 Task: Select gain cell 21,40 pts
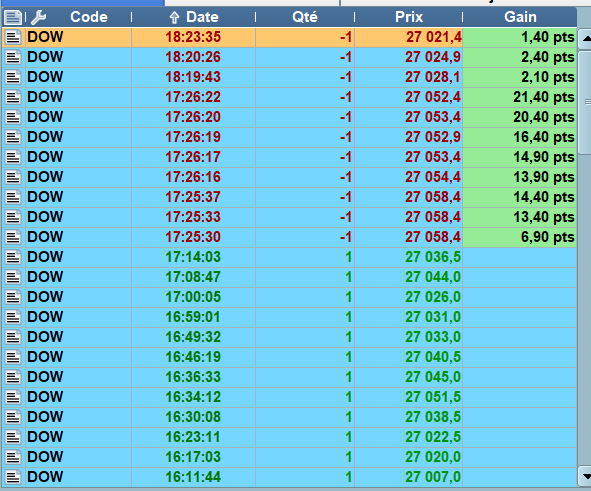(x=519, y=97)
